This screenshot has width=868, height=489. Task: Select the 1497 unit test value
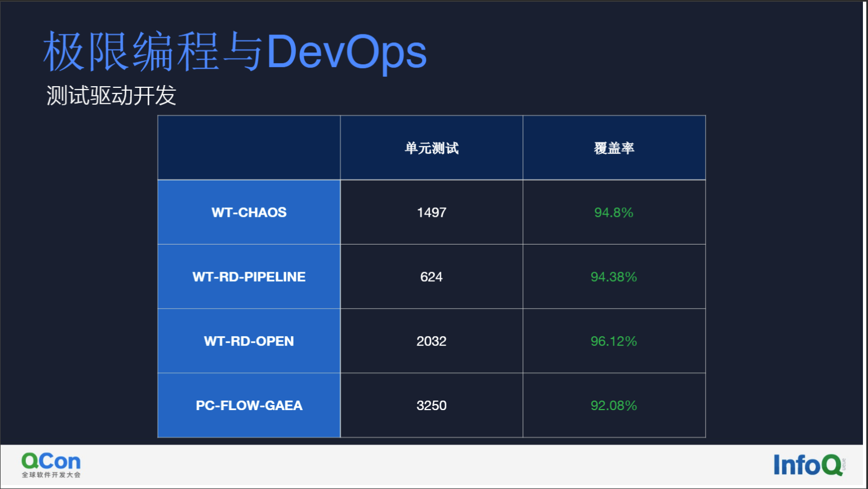pyautogui.click(x=431, y=212)
